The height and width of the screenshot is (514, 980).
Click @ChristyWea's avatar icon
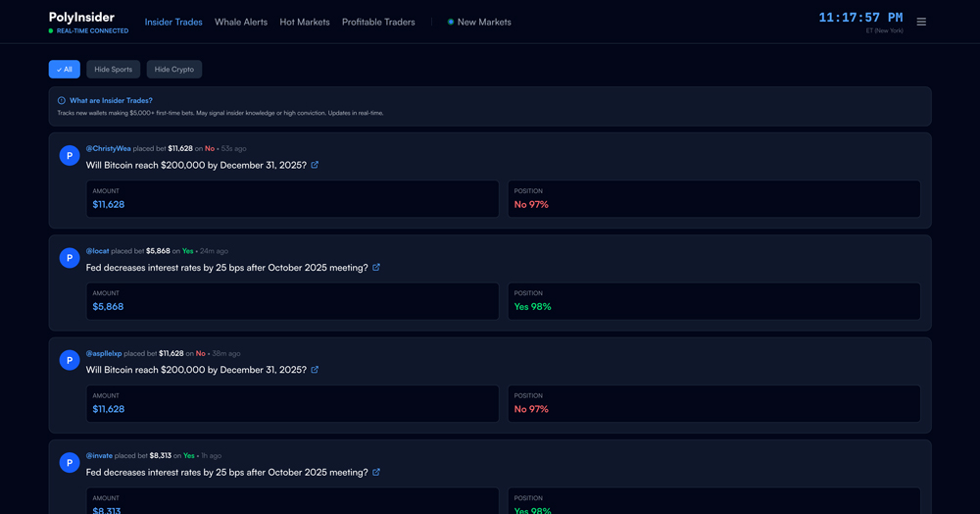click(69, 156)
